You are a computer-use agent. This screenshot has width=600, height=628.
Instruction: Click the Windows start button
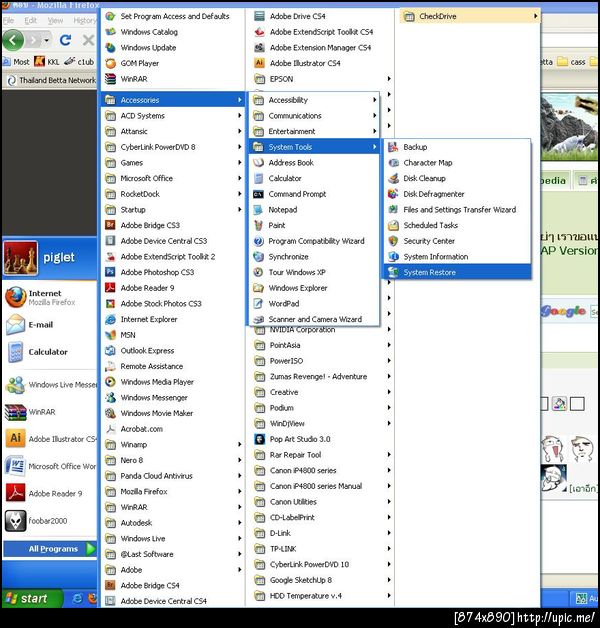(32, 598)
